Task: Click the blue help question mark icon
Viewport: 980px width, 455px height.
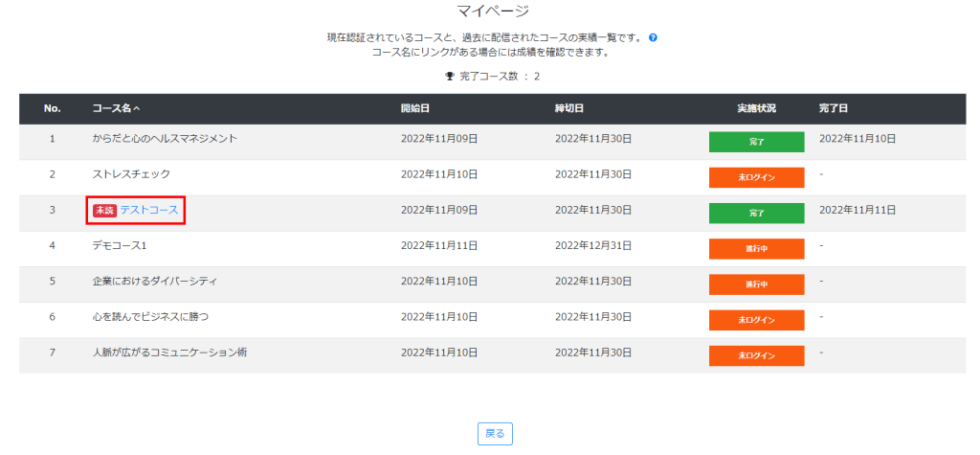Action: click(653, 37)
